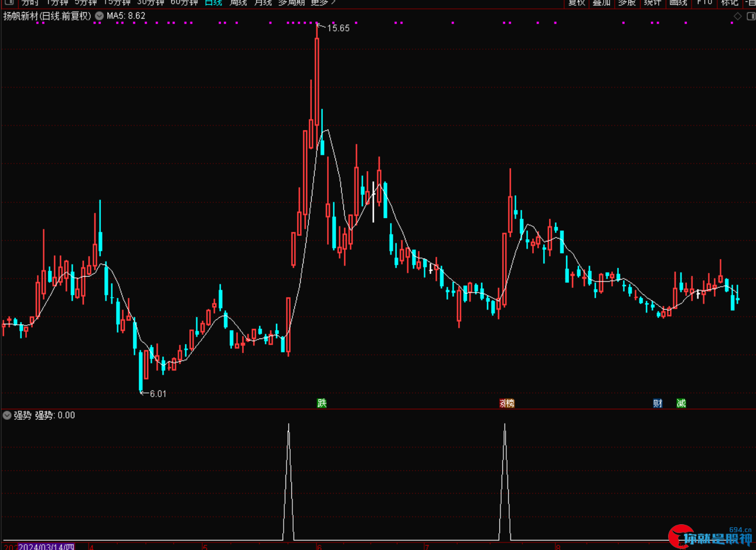Select the 5分钟 period tab
The image size is (756, 550).
(x=86, y=2)
